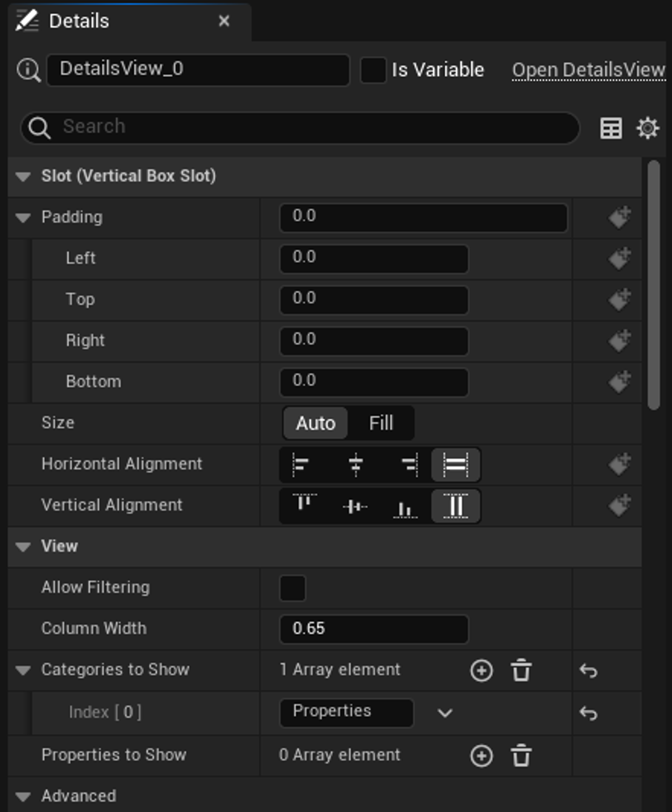Add element to Properties to Show
This screenshot has width=672, height=812.
[481, 756]
